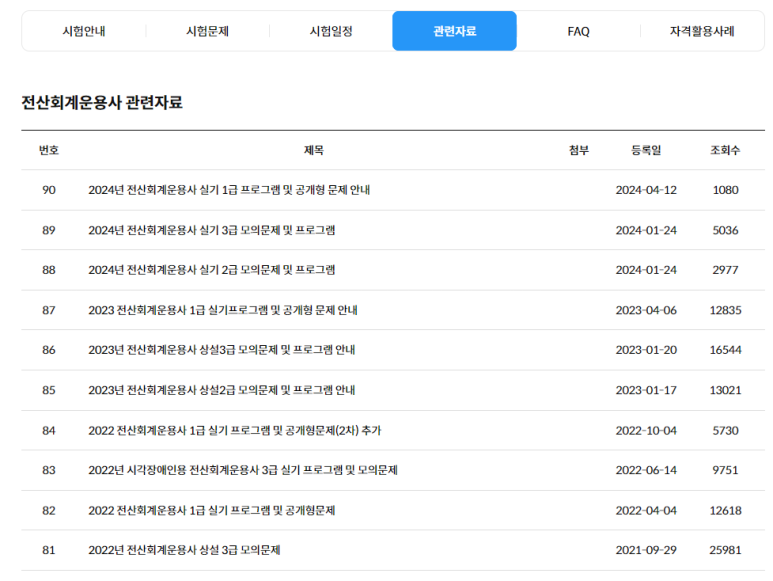Click row number 81
The height and width of the screenshot is (581, 773).
(49, 550)
